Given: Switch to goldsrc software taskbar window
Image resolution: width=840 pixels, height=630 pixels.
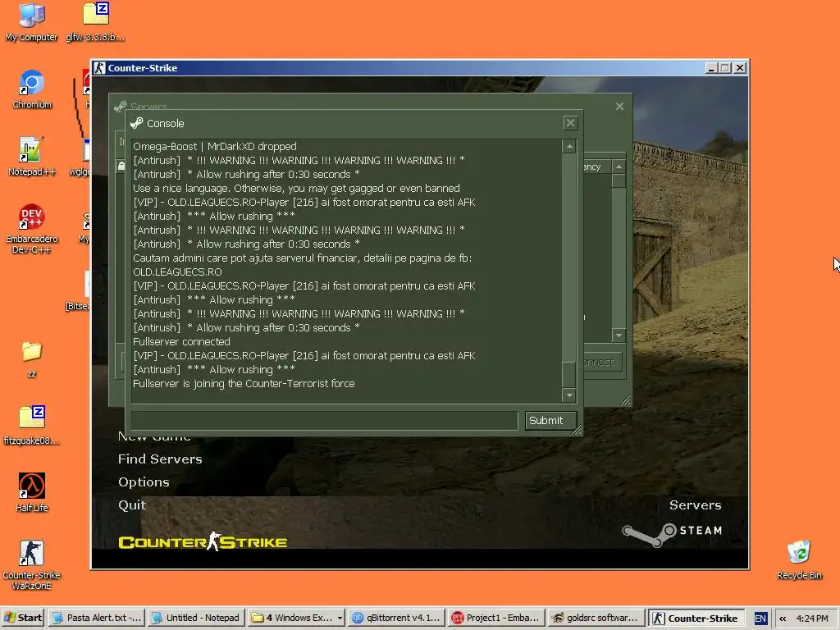Looking at the screenshot, I should [596, 618].
